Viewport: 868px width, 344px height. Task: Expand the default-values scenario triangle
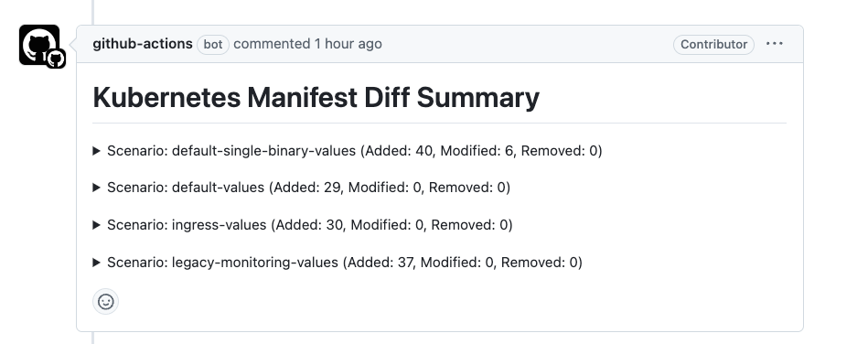(x=96, y=188)
